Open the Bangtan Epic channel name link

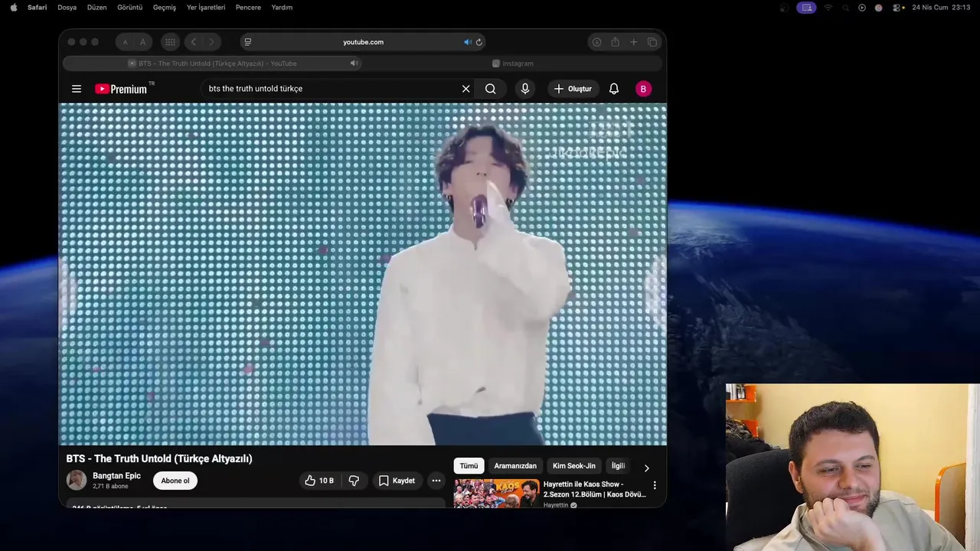(x=116, y=476)
